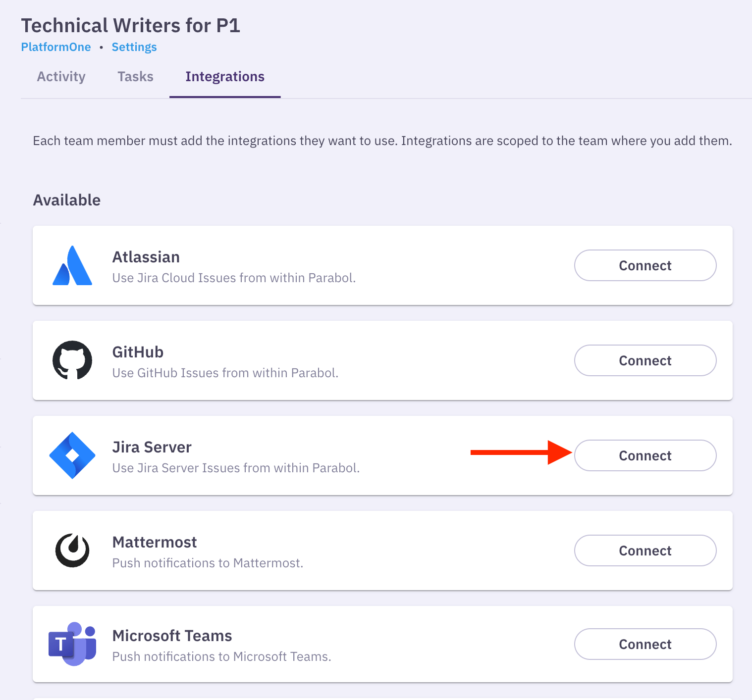Click the GitHub integration title

point(138,352)
